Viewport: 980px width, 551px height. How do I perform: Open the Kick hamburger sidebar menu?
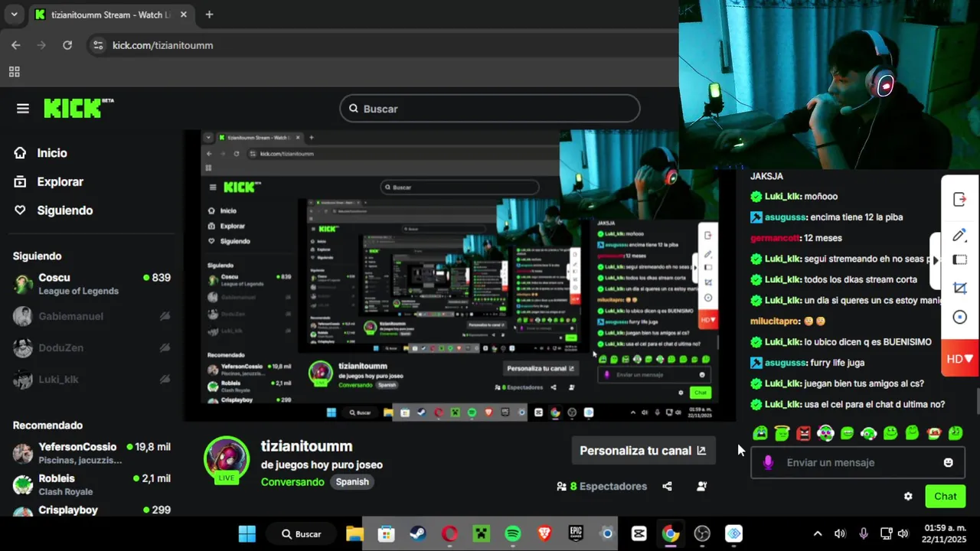pos(23,109)
